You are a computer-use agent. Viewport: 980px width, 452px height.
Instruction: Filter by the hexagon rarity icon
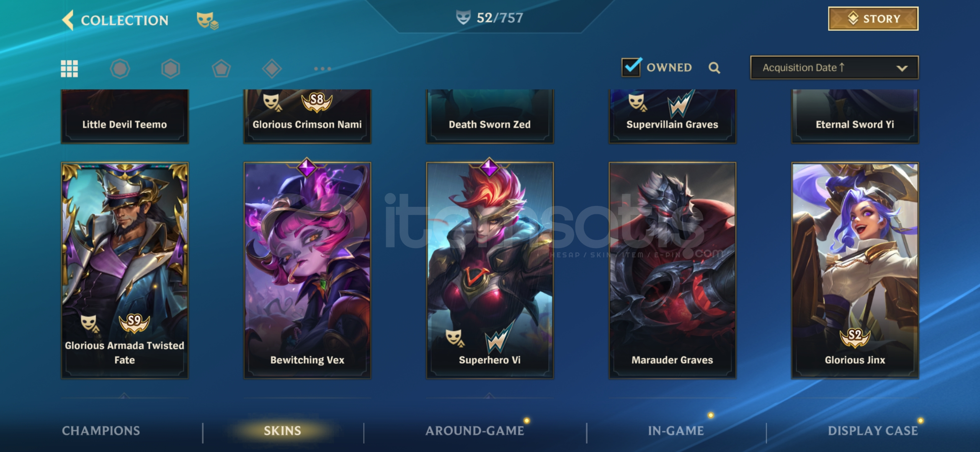coord(170,69)
